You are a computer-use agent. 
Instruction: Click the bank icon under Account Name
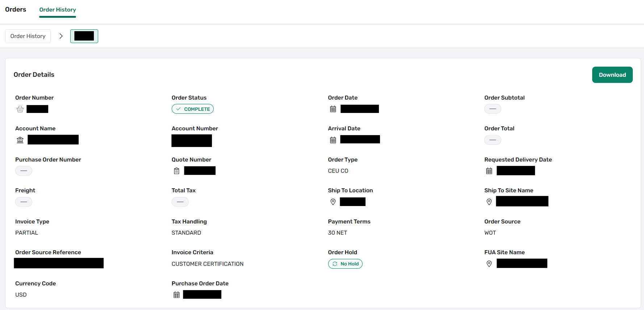(20, 140)
